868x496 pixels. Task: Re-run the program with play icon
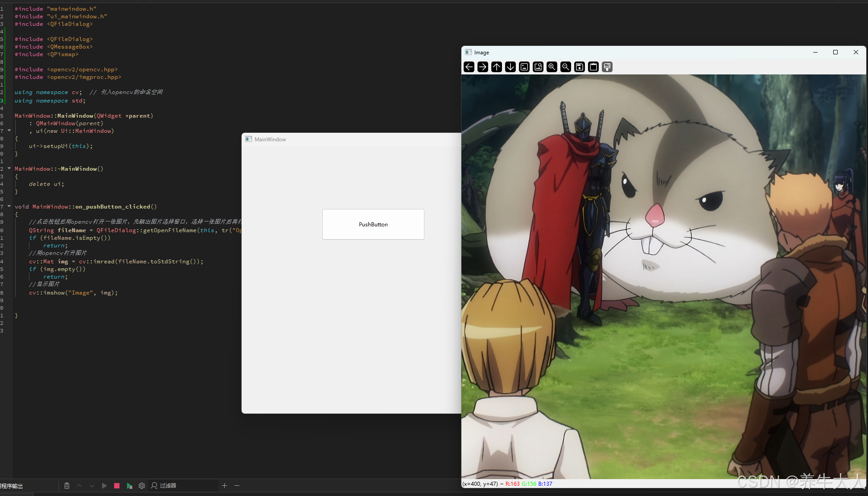click(104, 486)
